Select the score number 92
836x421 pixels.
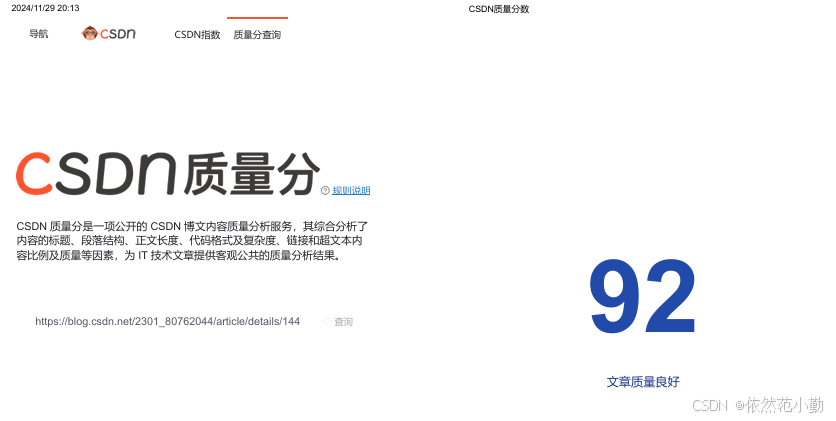(642, 296)
